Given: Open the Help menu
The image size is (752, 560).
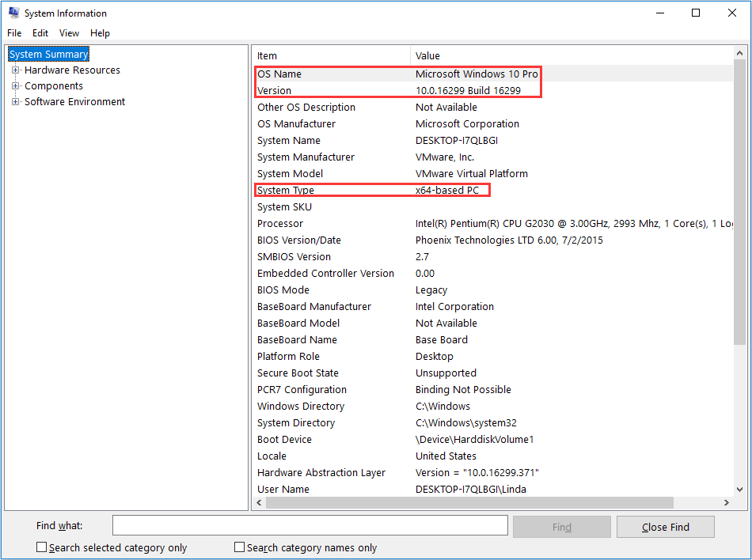Looking at the screenshot, I should 100,33.
